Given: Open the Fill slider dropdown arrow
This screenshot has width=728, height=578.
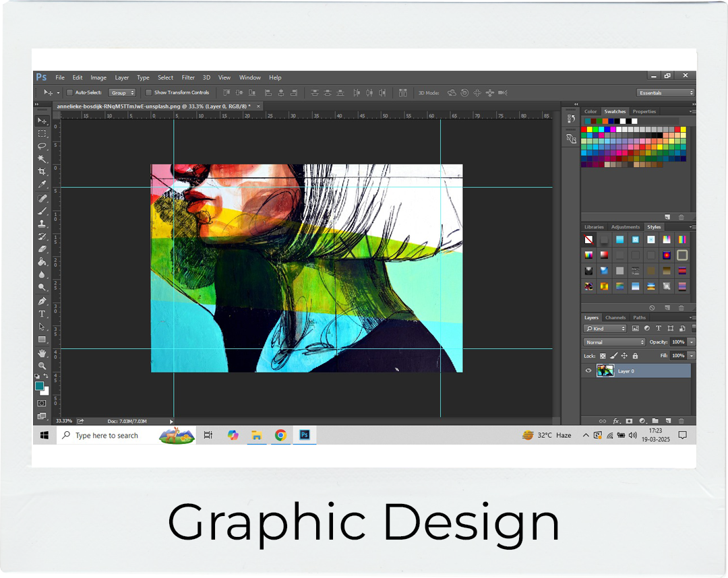Looking at the screenshot, I should [x=692, y=356].
